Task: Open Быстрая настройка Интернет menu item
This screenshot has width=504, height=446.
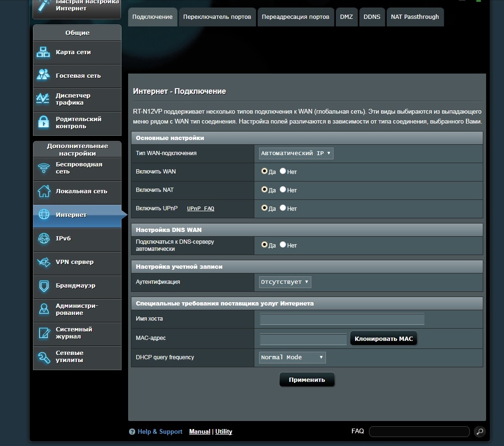Action: pos(77,9)
